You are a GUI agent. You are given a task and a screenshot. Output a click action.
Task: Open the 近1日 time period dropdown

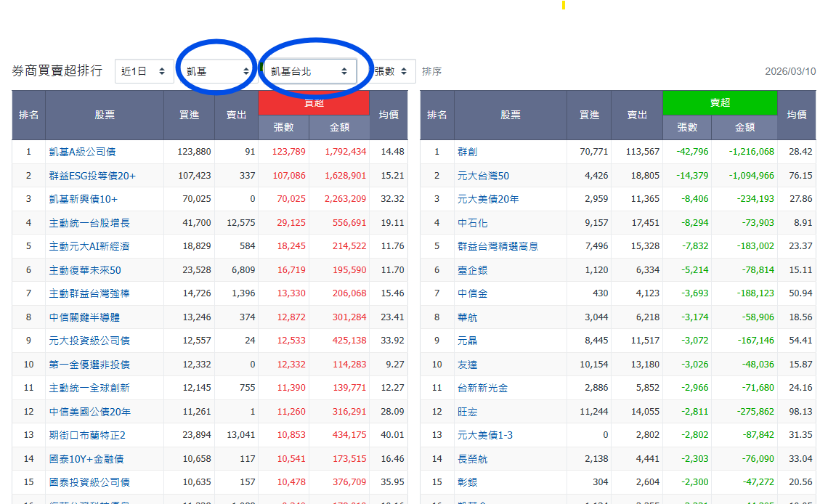point(143,70)
